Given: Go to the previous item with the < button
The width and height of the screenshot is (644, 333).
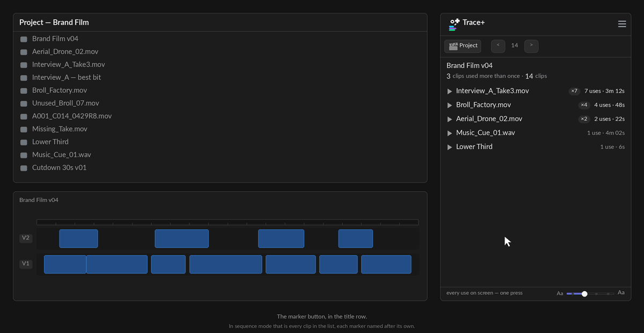Looking at the screenshot, I should coord(498,46).
